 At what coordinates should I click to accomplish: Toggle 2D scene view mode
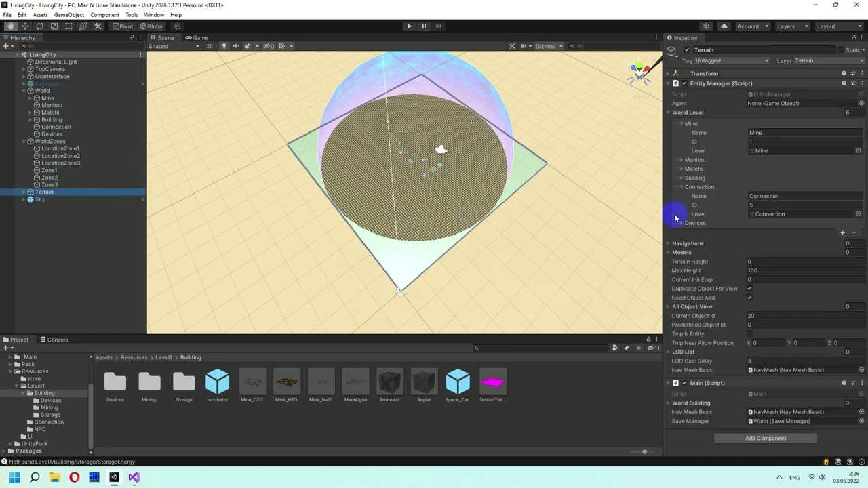tap(210, 46)
